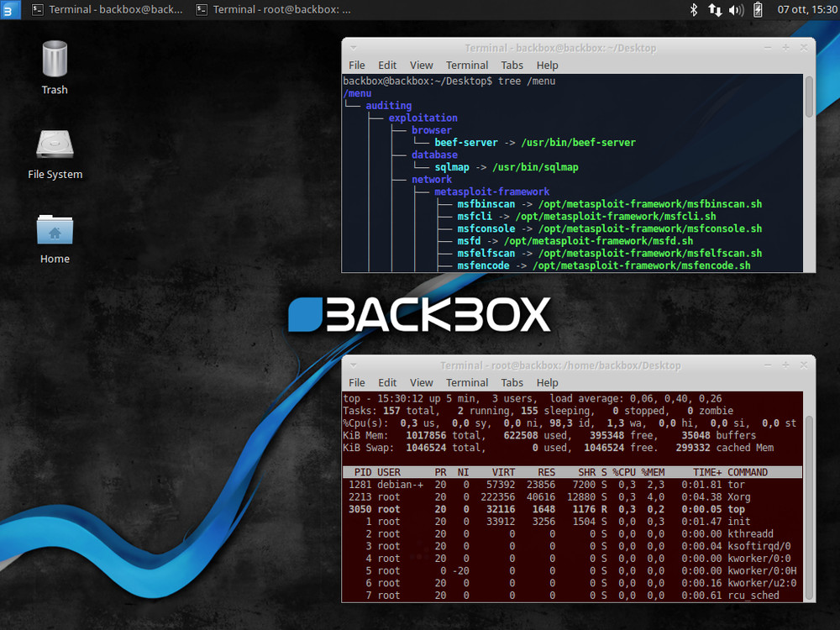Open the Help menu in the top terminal
The width and height of the screenshot is (840, 630).
(547, 65)
